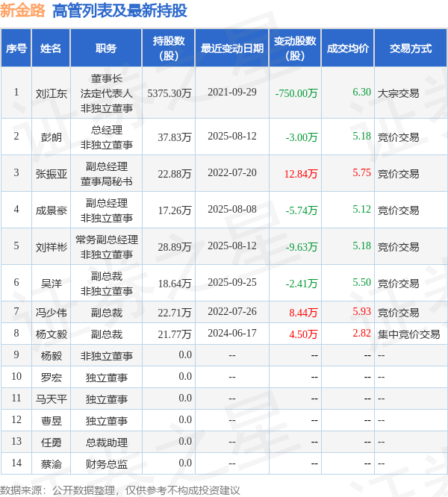This screenshot has width=448, height=497.
Task: Click the holding value 21.77万
Action: click(x=175, y=334)
